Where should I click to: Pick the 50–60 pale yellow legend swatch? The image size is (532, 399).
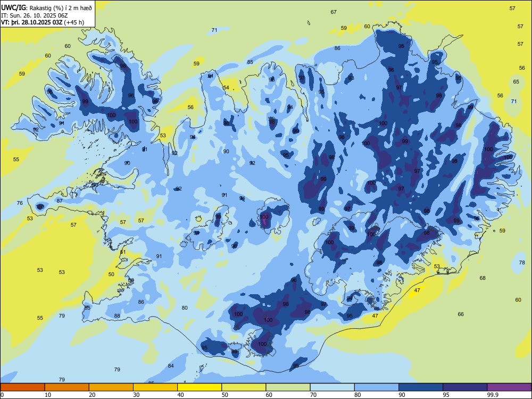click(244, 387)
